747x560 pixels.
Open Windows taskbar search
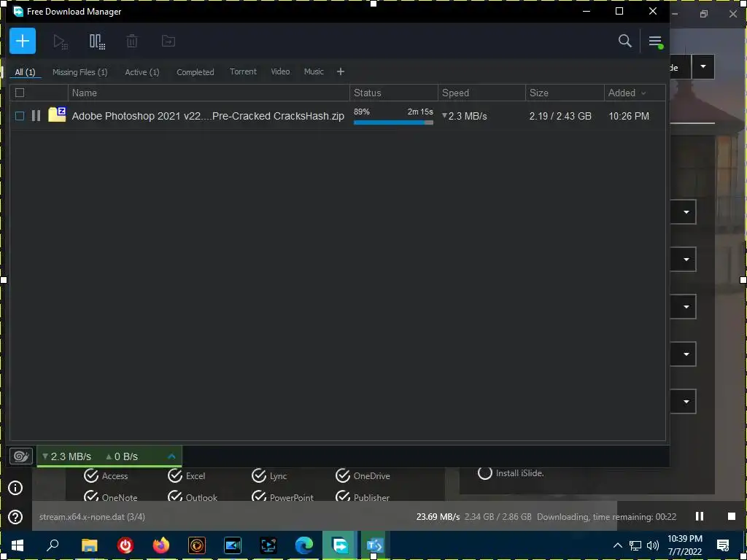click(x=53, y=545)
